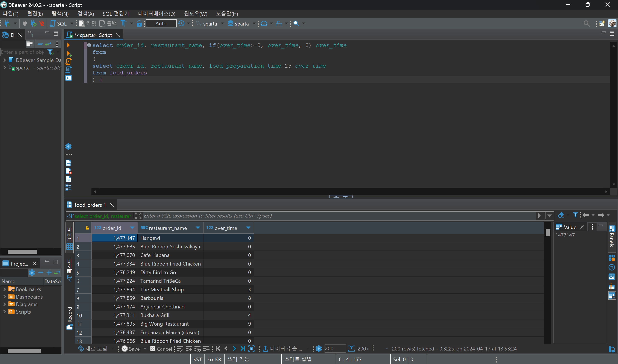This screenshot has height=364, width=618.
Task: Click the execute SQL script icon
Action: coord(68,61)
